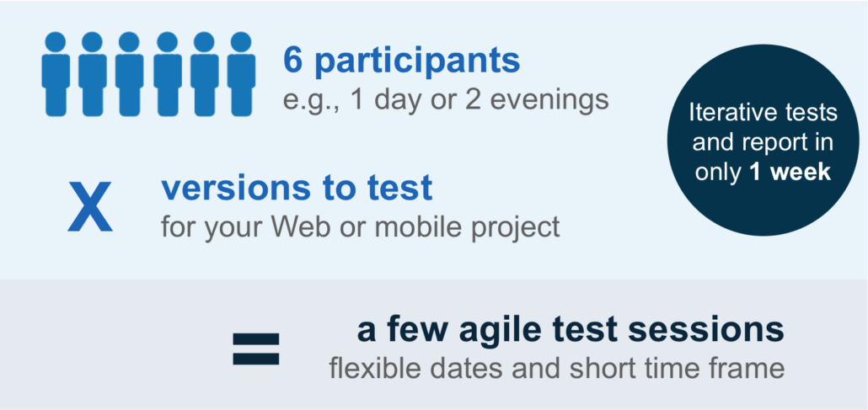The image size is (868, 410).
Task: Click 'Iterative tests' text in the circle
Action: coord(763,113)
